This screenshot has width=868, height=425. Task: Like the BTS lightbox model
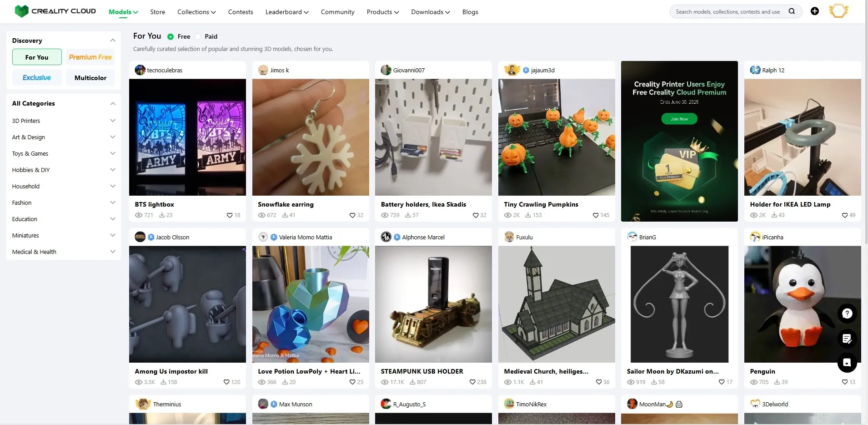click(x=230, y=215)
